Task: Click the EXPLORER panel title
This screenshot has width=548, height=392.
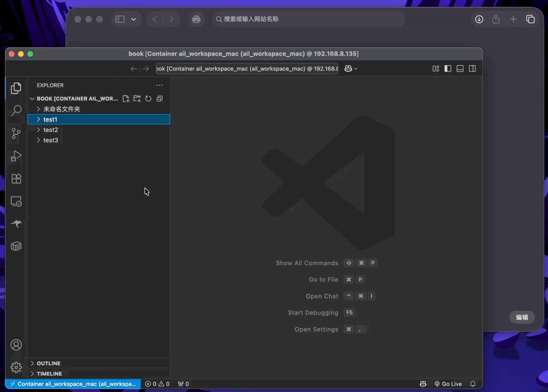Action: pyautogui.click(x=50, y=85)
